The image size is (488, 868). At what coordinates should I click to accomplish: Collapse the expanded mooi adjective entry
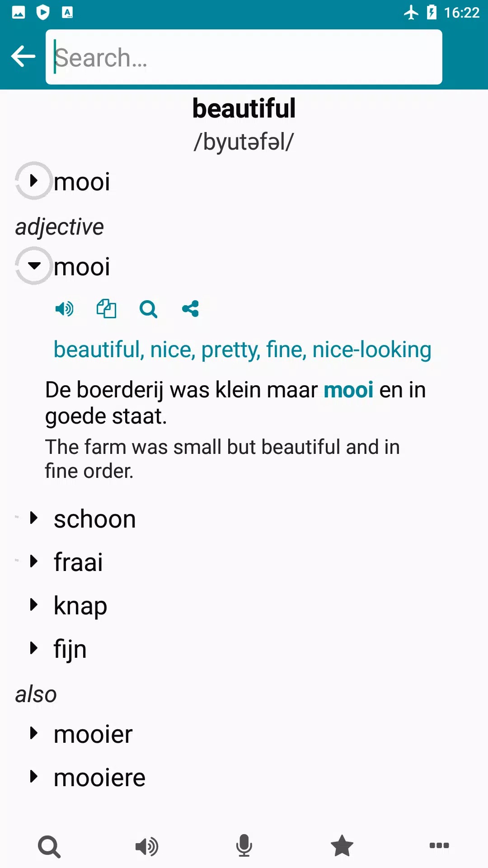pos(34,266)
